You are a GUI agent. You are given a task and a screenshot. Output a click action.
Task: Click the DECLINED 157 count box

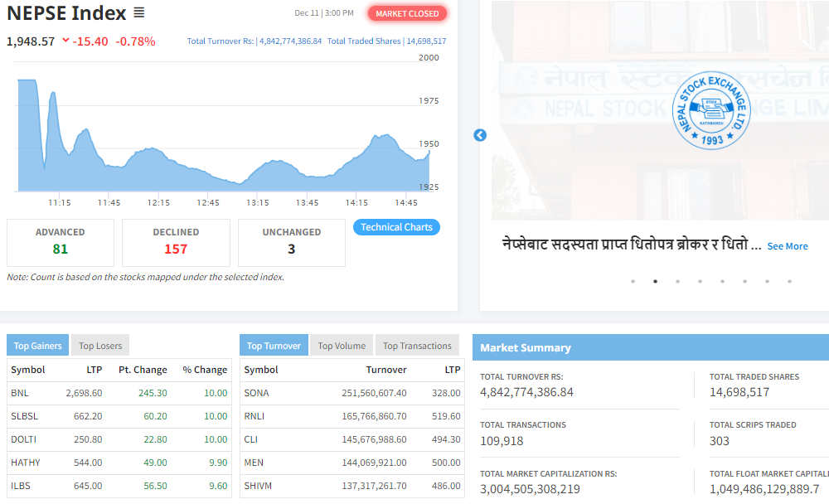(176, 243)
